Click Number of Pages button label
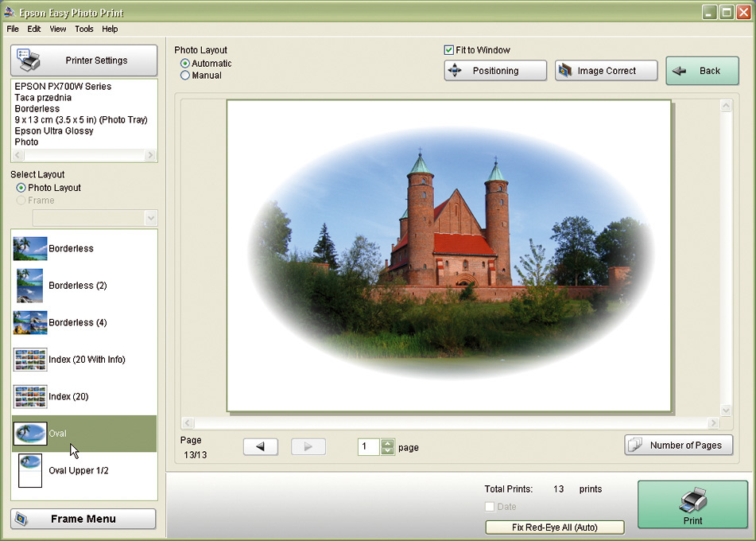756x541 pixels. 685,446
